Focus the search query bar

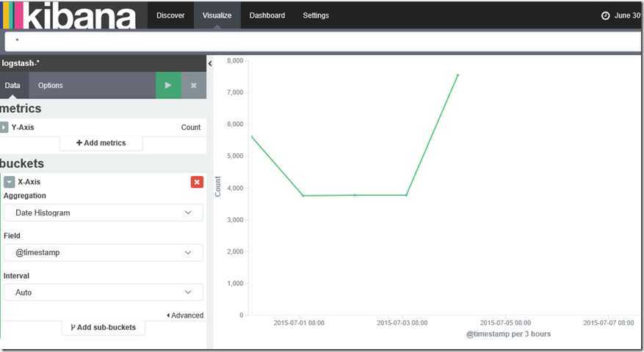[x=323, y=42]
